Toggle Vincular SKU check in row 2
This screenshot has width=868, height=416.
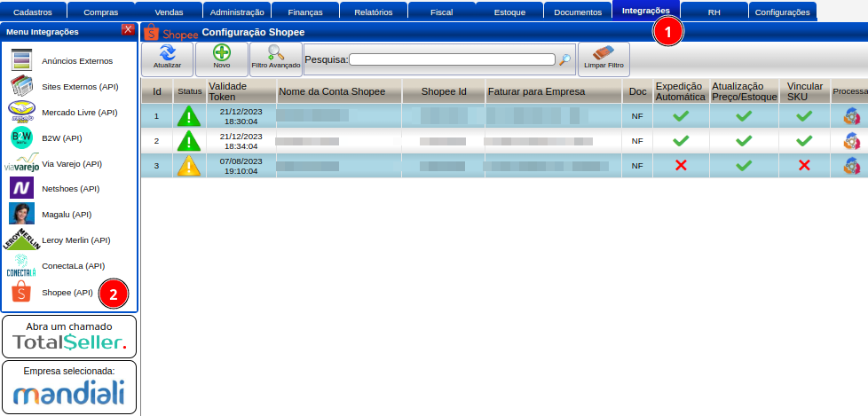tap(804, 140)
